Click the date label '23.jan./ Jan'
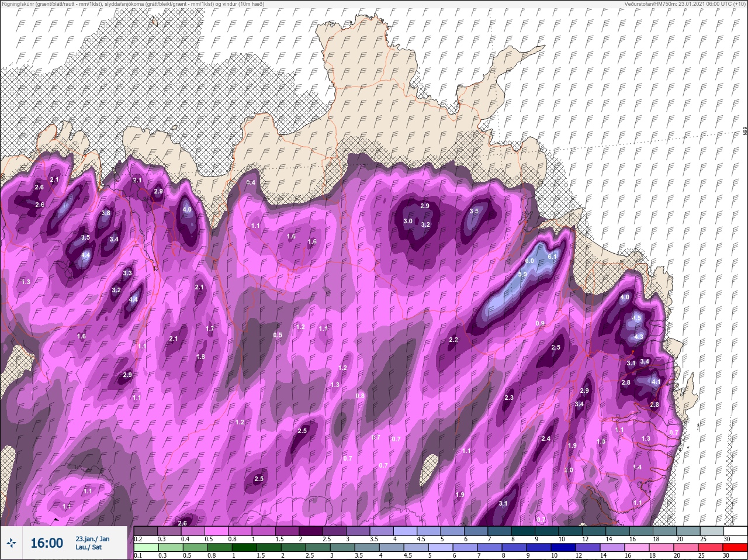The height and width of the screenshot is (560, 748). point(92,539)
